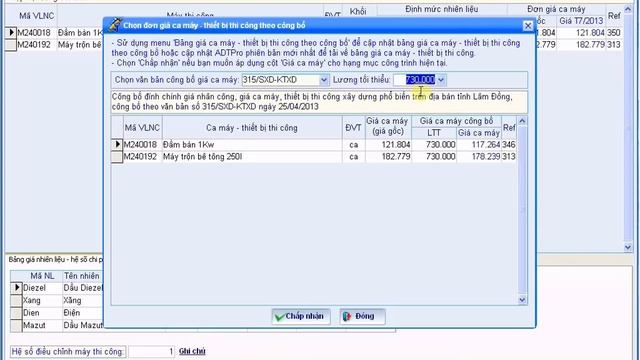Click Mã VLNC header in main window
This screenshot has width=640, height=360.
tap(36, 16)
